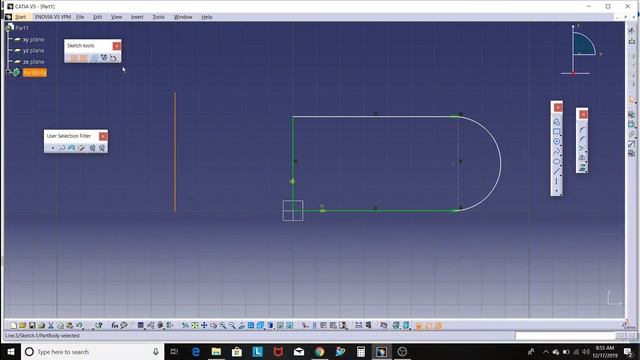The width and height of the screenshot is (640, 360).
Task: Select the Circle sketch tool
Action: [556, 141]
